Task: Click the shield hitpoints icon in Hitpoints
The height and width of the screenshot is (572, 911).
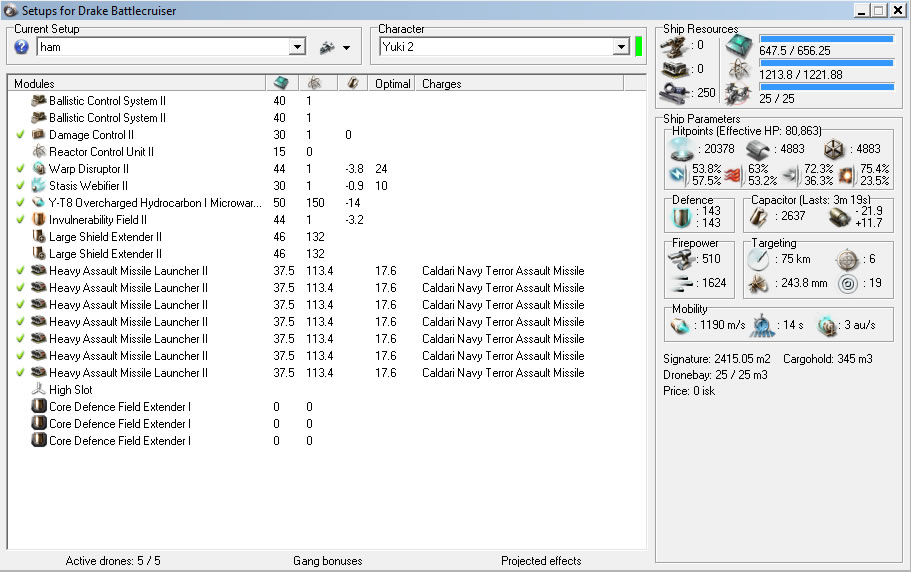Action: (682, 149)
